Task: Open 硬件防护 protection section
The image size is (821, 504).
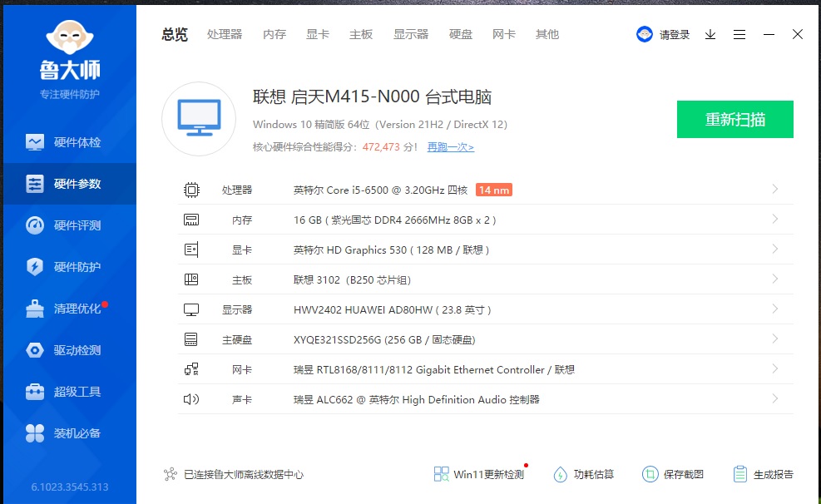Action: pos(70,267)
